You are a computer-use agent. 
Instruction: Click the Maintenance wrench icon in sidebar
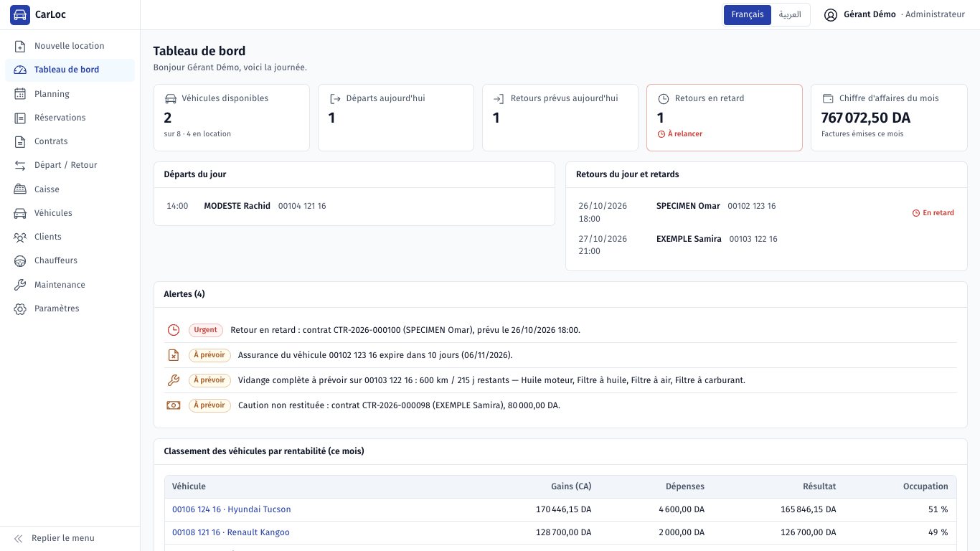pyautogui.click(x=20, y=285)
